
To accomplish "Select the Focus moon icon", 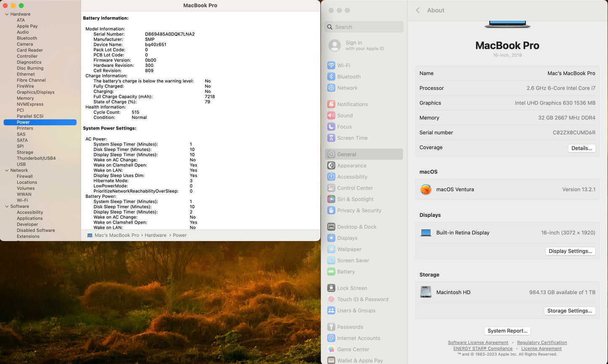I will (331, 127).
